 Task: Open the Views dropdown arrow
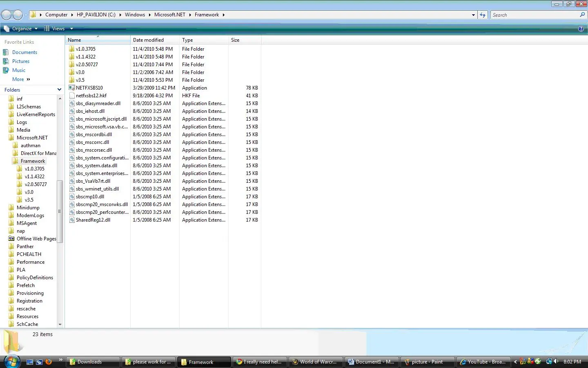[x=71, y=29]
